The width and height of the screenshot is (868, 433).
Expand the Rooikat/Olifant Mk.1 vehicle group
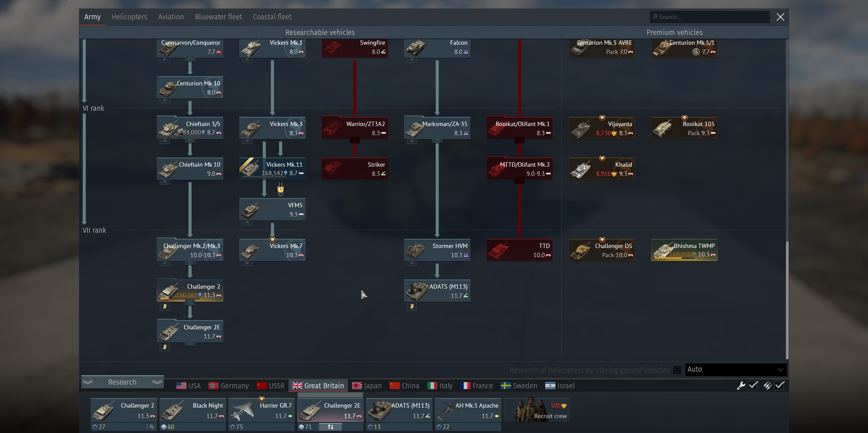[520, 140]
